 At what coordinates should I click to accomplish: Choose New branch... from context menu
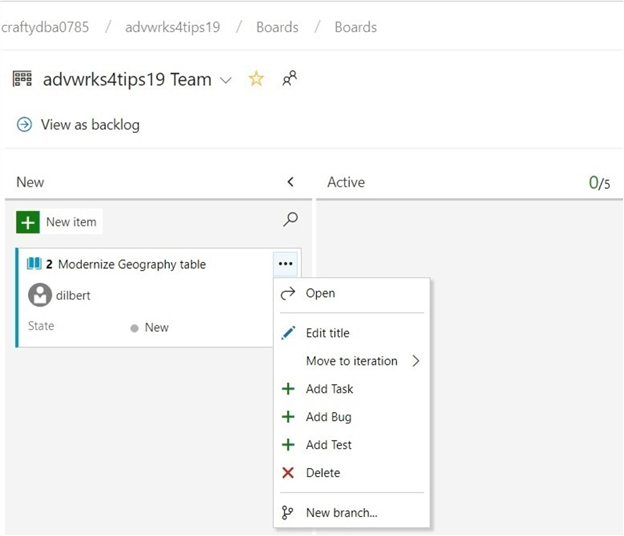coord(341,513)
